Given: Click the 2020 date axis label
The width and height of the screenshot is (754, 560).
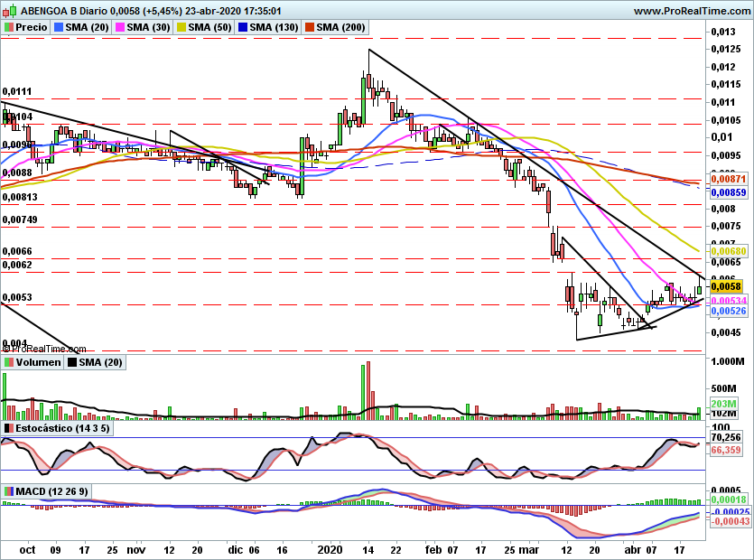Looking at the screenshot, I should (x=330, y=550).
